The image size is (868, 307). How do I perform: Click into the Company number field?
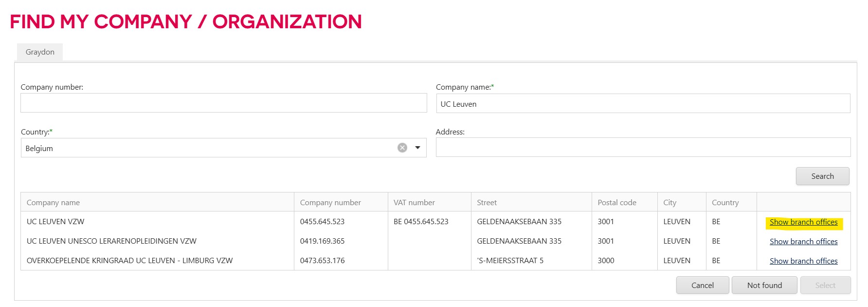223,103
